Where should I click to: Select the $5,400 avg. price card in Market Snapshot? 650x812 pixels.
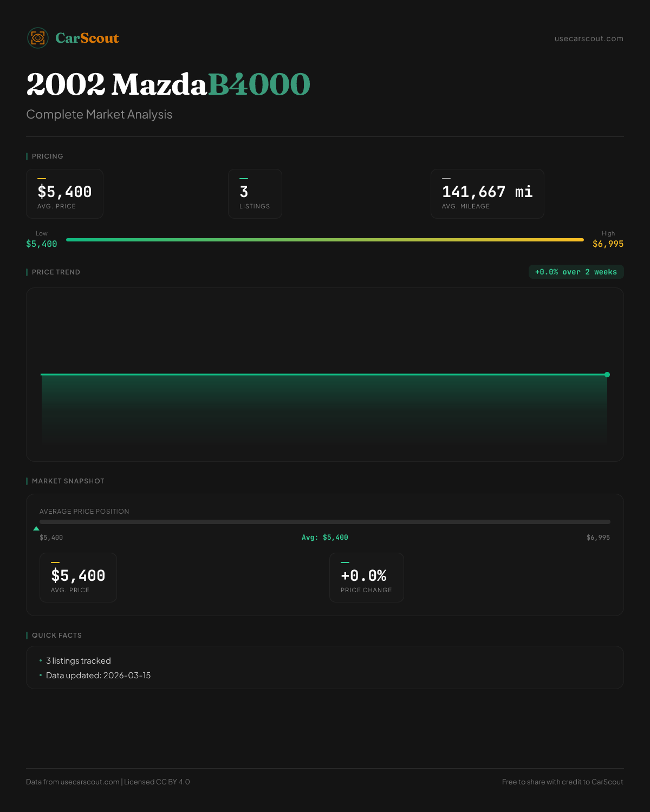pos(78,578)
